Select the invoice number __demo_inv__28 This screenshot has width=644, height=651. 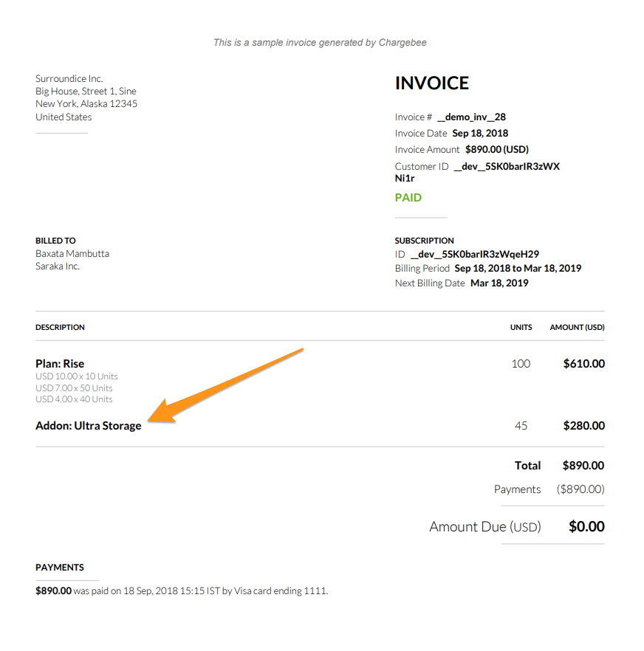(x=471, y=117)
